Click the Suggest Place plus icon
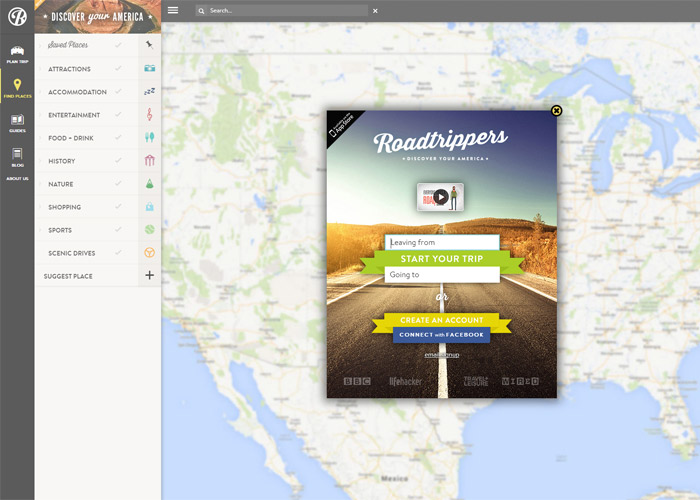This screenshot has width=700, height=500. (150, 275)
